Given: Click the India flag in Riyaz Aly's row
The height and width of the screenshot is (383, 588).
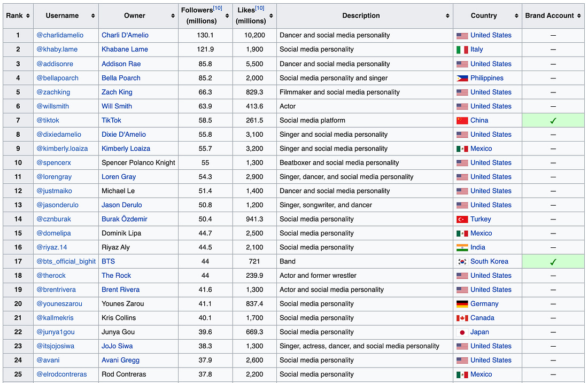Looking at the screenshot, I should pyautogui.click(x=462, y=248).
